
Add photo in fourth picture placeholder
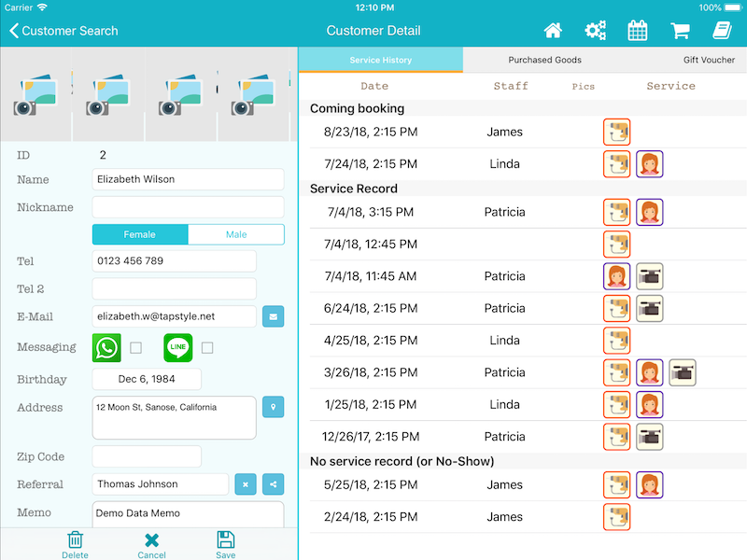253,95
